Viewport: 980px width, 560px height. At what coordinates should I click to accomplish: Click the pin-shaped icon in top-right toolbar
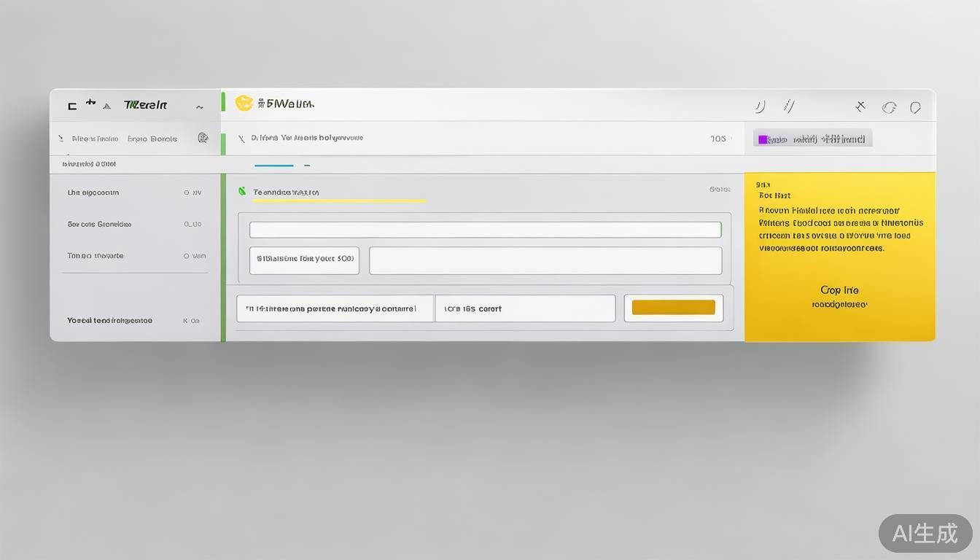pyautogui.click(x=860, y=107)
